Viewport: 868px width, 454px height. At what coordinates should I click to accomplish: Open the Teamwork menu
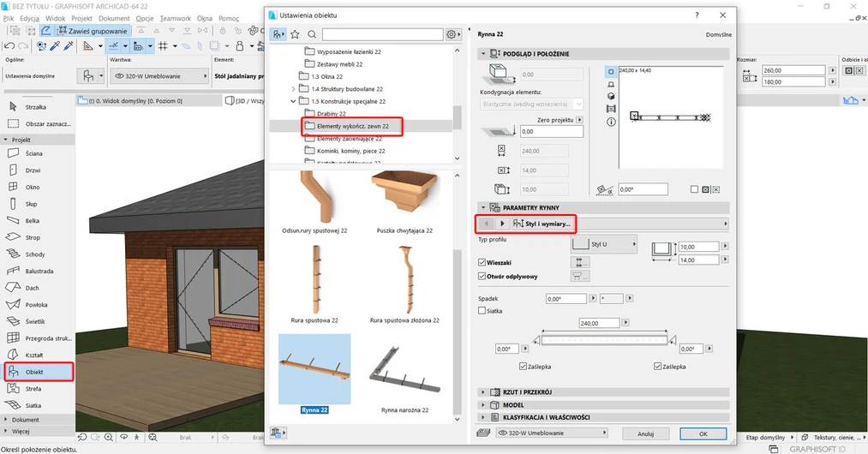(176, 18)
